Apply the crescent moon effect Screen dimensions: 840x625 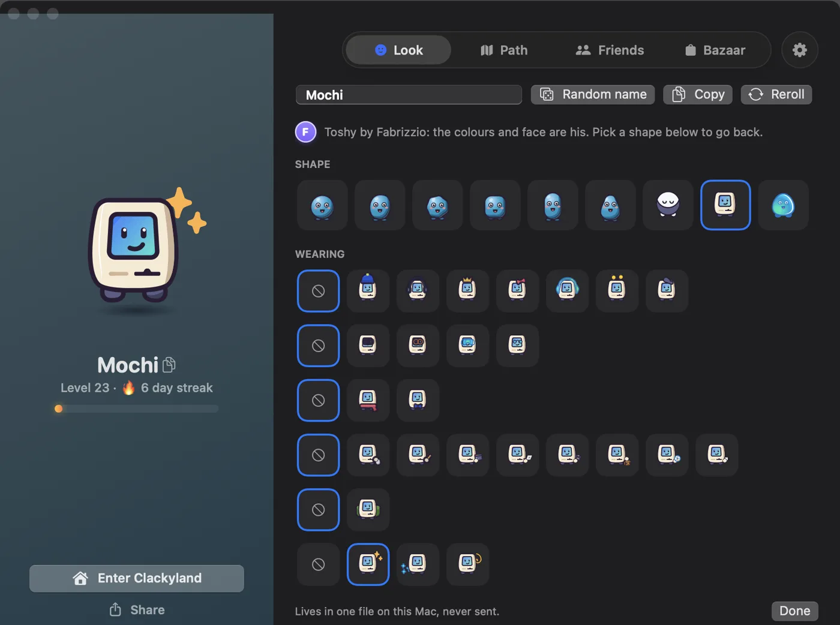click(x=467, y=564)
